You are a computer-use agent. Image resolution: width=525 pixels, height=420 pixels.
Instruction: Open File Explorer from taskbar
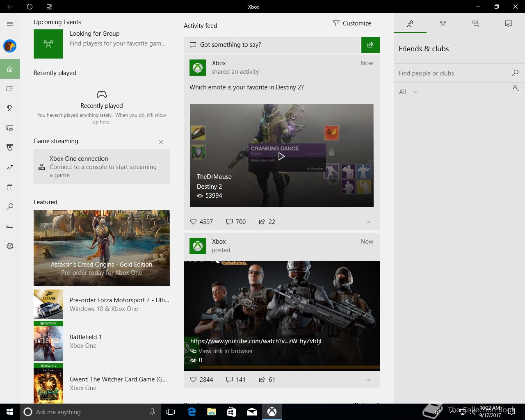pyautogui.click(x=212, y=412)
